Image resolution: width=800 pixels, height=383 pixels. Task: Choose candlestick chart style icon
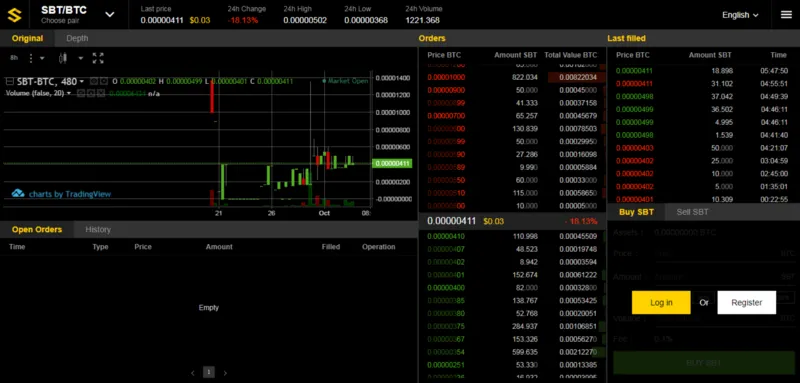point(63,58)
